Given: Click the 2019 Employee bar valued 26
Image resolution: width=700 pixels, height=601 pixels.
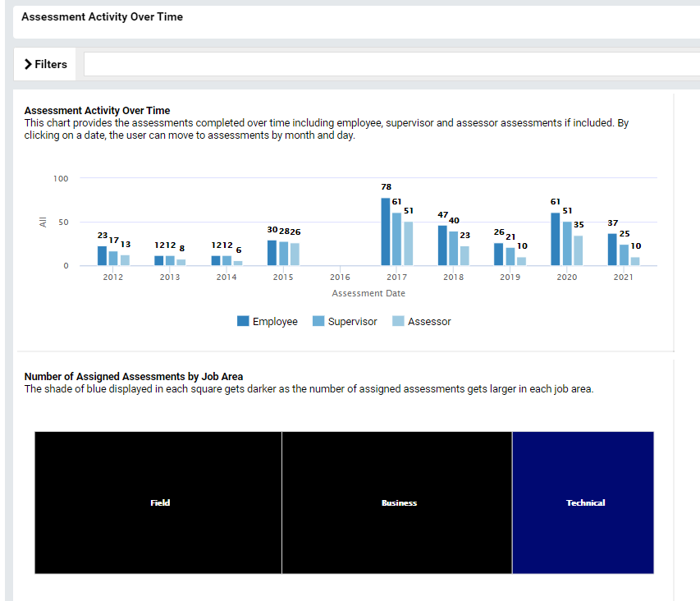Looking at the screenshot, I should pos(499,255).
